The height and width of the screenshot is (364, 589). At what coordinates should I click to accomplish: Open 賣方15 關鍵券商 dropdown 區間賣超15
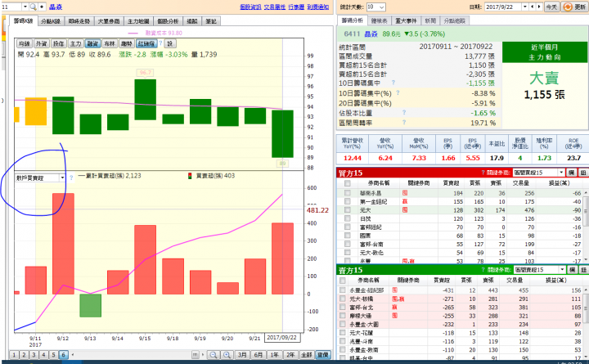coord(539,270)
